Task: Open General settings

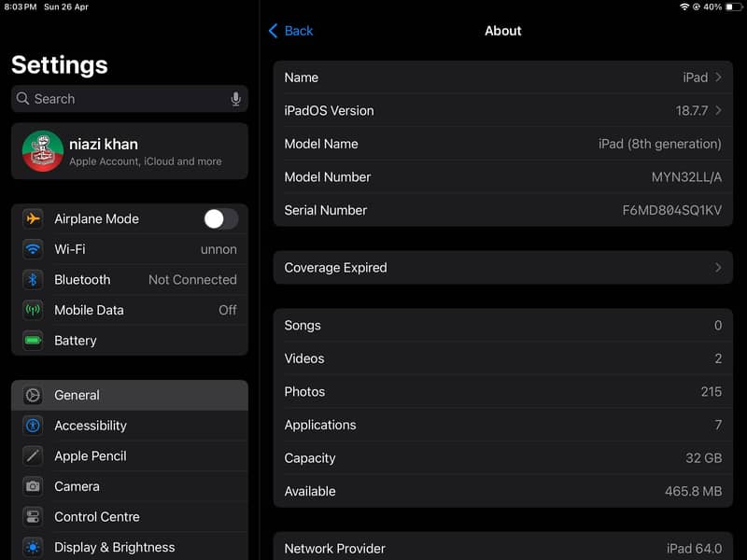Action: click(130, 395)
